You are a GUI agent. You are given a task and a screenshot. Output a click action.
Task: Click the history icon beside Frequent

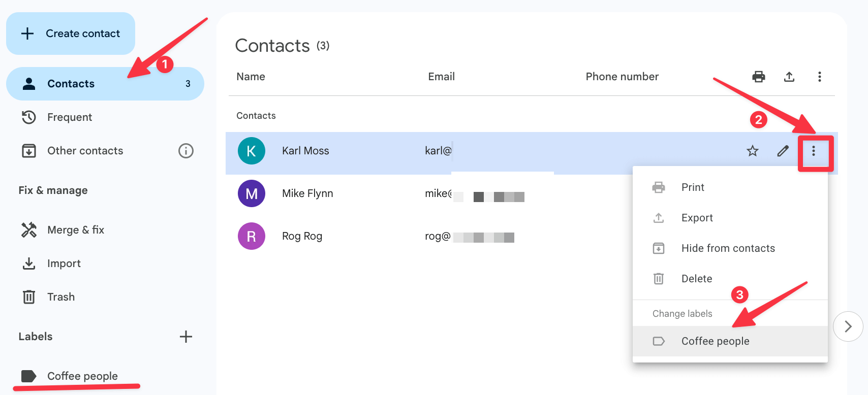click(29, 117)
